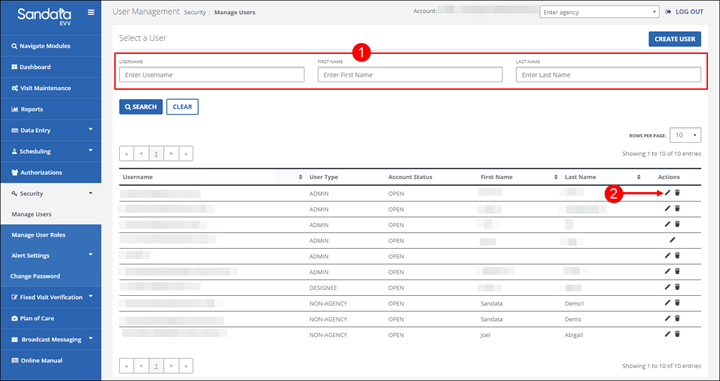Viewport: 720px width, 381px height.
Task: Click the Account Status column header
Action: coord(410,177)
